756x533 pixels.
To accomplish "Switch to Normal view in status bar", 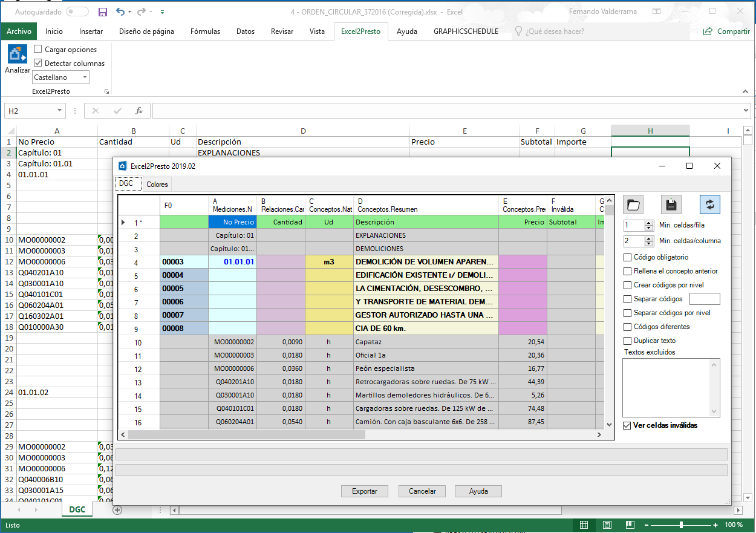I will click(x=584, y=525).
